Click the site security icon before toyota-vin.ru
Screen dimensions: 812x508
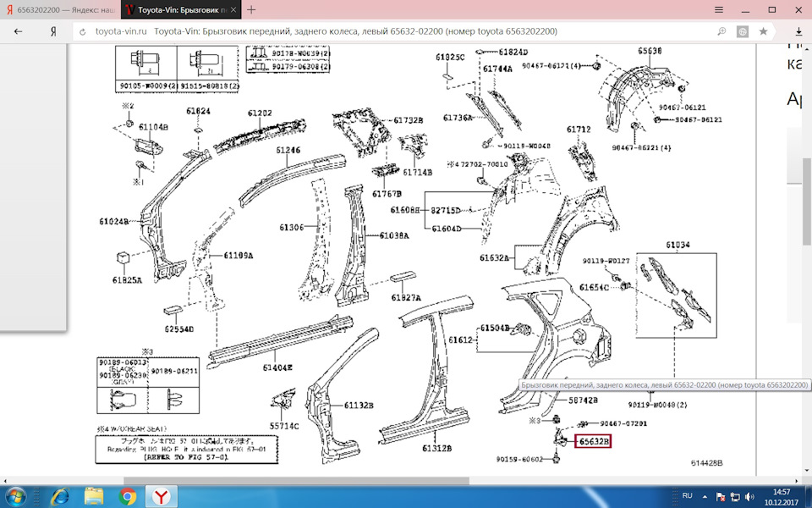pyautogui.click(x=82, y=30)
